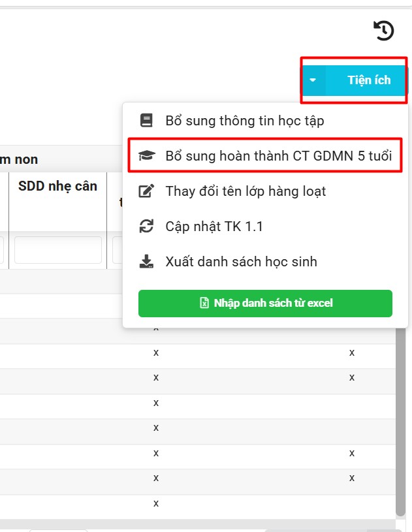412x532 pixels.
Task: Click Excel file icon on the green button
Action: coord(204,304)
